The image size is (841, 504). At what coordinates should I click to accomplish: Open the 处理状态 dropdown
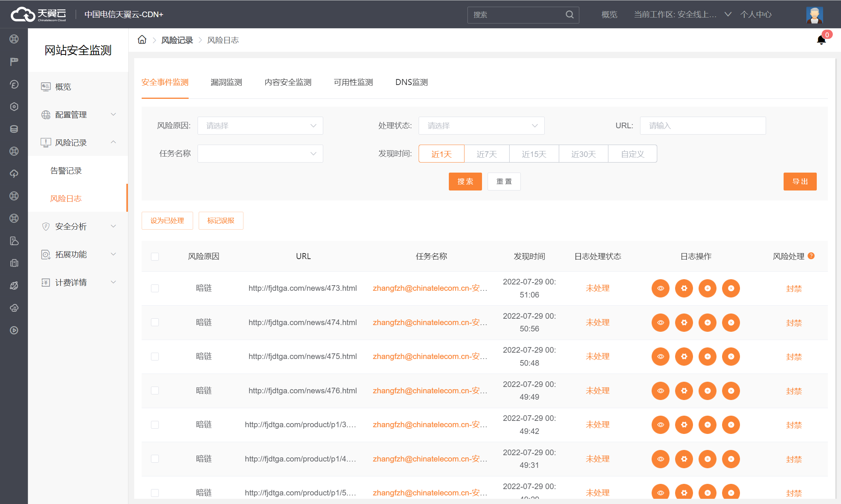481,126
